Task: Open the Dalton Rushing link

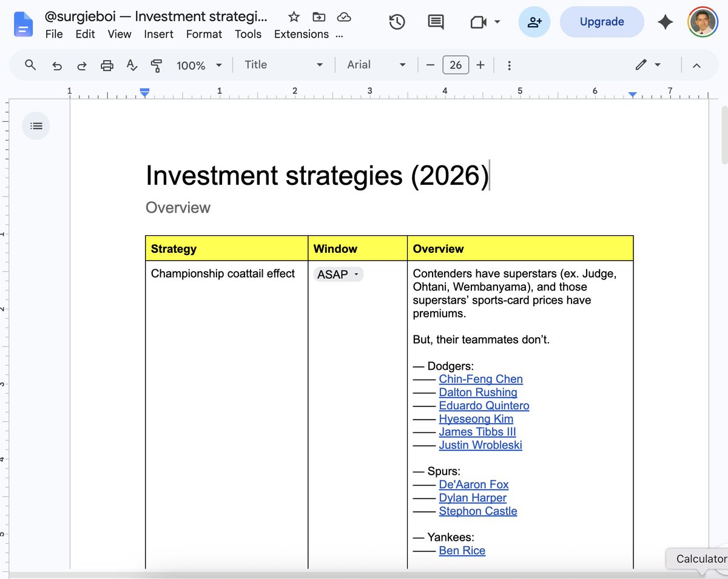Action: (x=478, y=392)
